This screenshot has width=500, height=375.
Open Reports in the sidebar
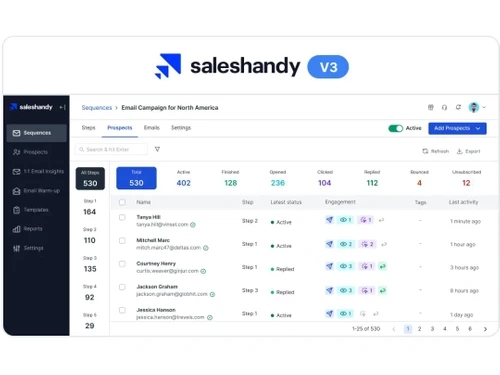[28, 229]
